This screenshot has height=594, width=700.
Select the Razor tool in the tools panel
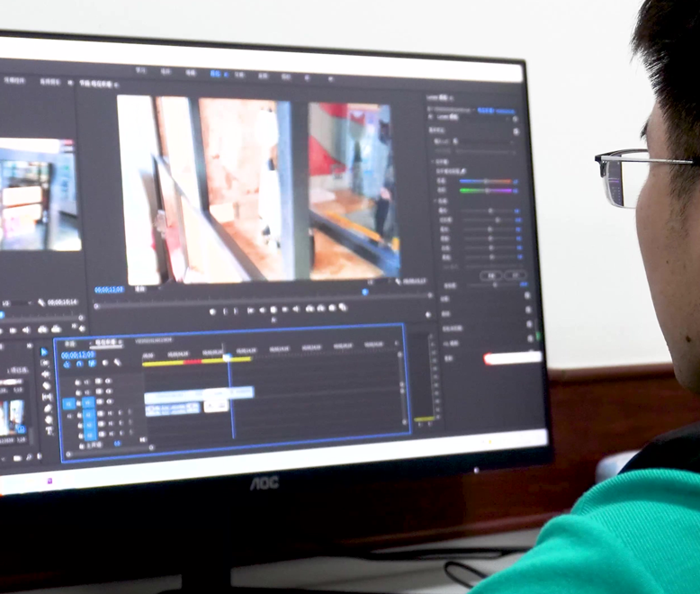46,386
